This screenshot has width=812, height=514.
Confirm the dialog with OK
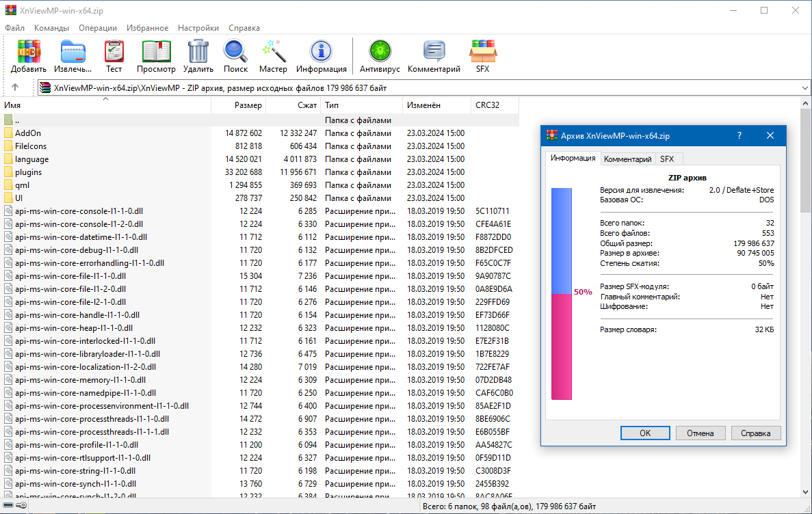[x=645, y=433]
